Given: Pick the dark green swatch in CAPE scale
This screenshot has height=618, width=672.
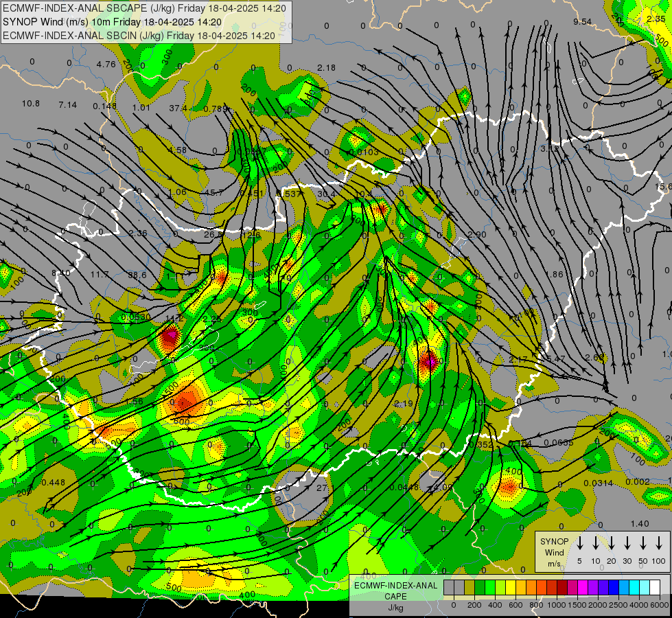Looking at the screenshot, I should [480, 588].
